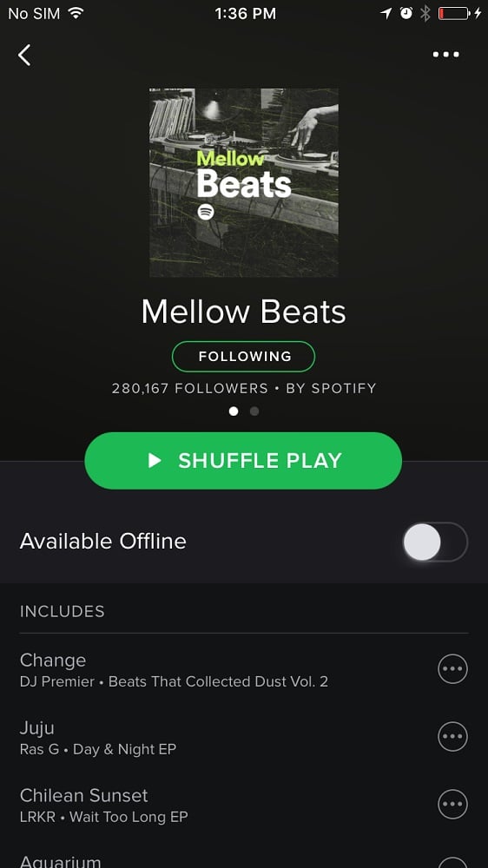Tap the battery indicator in status bar
This screenshot has height=868, width=488.
454,13
